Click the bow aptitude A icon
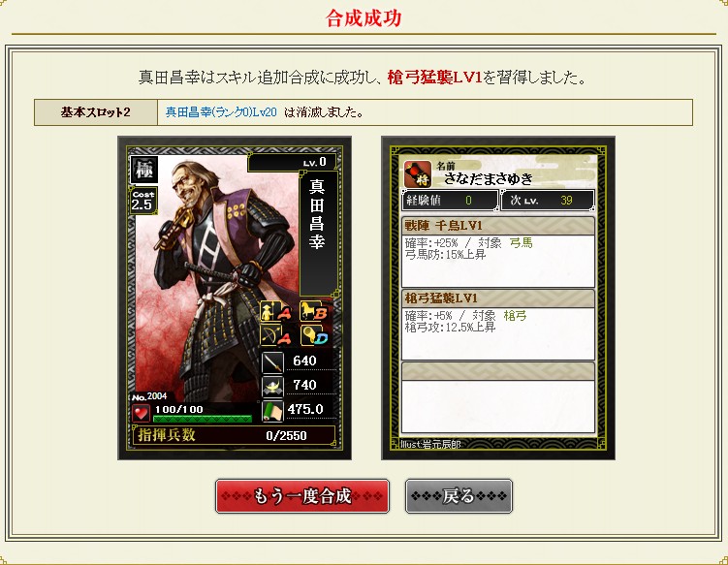This screenshot has height=565, width=728. tap(275, 335)
